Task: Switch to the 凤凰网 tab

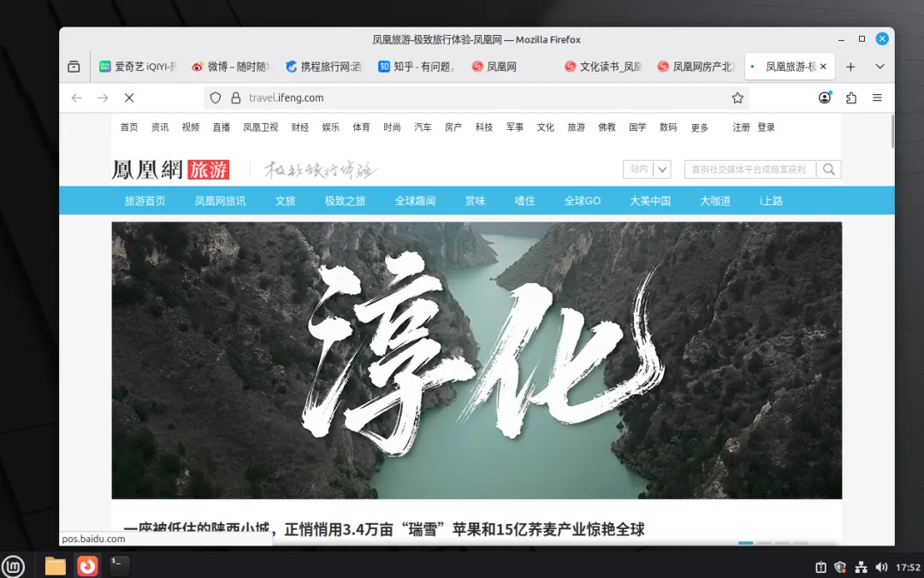Action: pos(510,67)
